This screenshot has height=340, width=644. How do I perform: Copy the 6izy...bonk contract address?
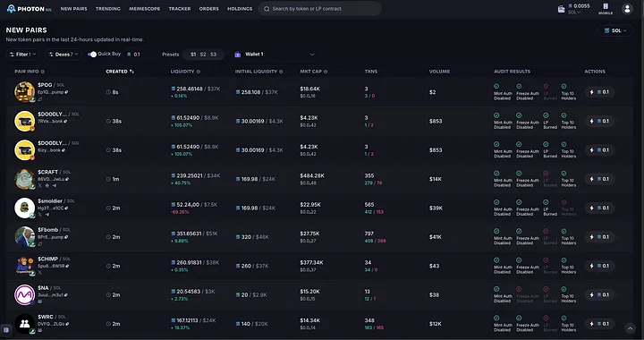pyautogui.click(x=64, y=150)
